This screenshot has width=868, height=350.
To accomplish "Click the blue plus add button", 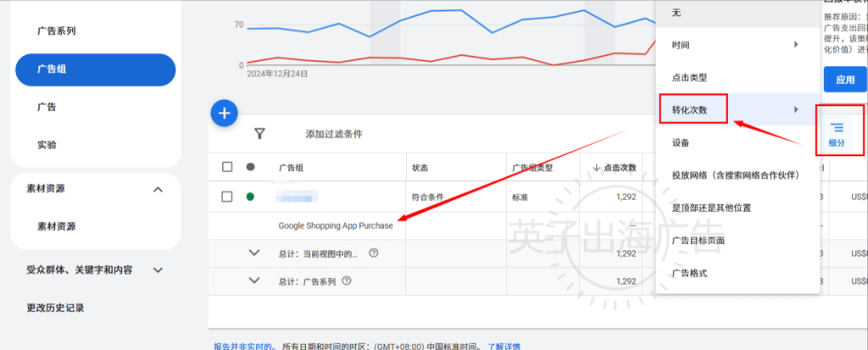I will (x=224, y=113).
